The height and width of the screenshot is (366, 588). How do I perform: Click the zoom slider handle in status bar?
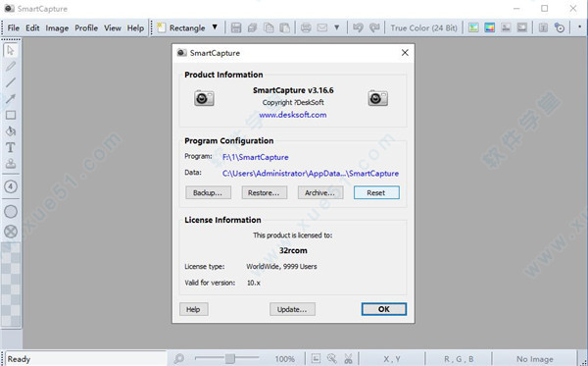pos(230,358)
